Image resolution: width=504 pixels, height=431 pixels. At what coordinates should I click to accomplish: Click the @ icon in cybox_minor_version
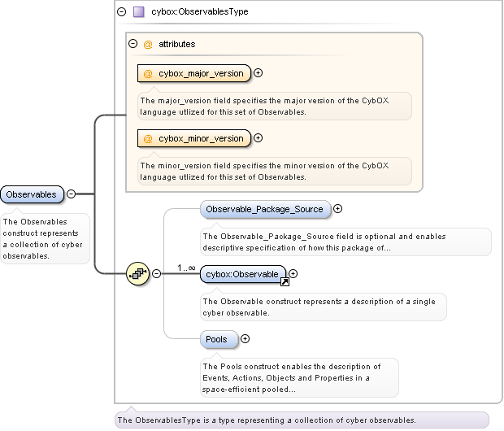(x=148, y=138)
